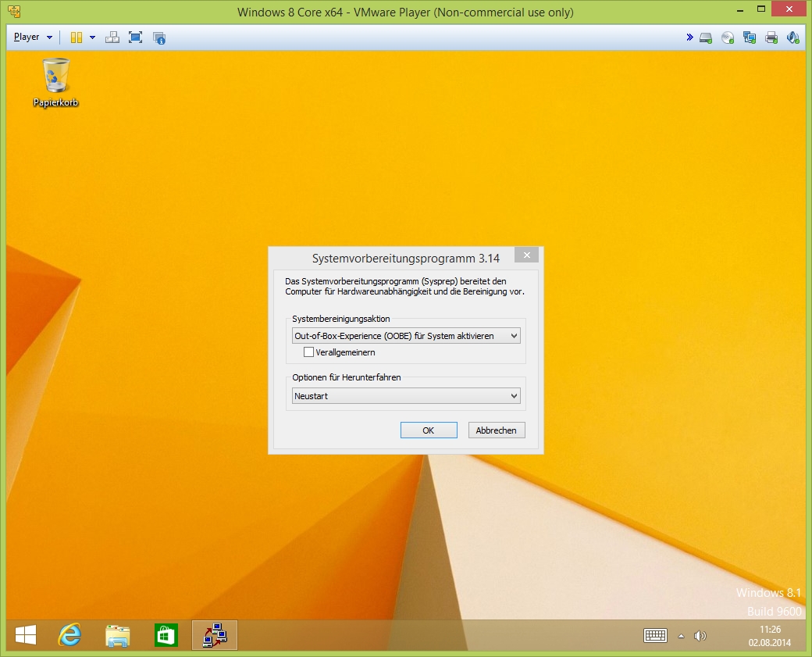The image size is (812, 657).
Task: Click the network adapter device icon
Action: coord(750,37)
